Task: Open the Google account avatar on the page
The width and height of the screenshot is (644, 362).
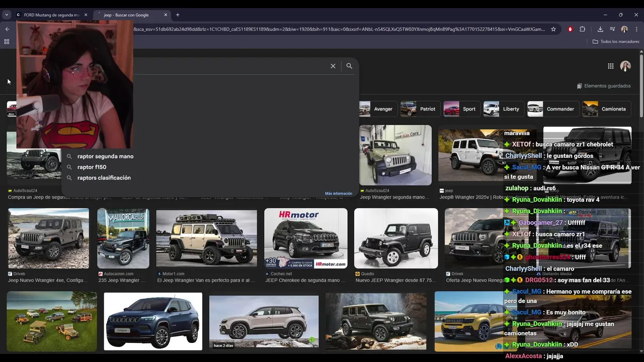Action: pyautogui.click(x=625, y=66)
